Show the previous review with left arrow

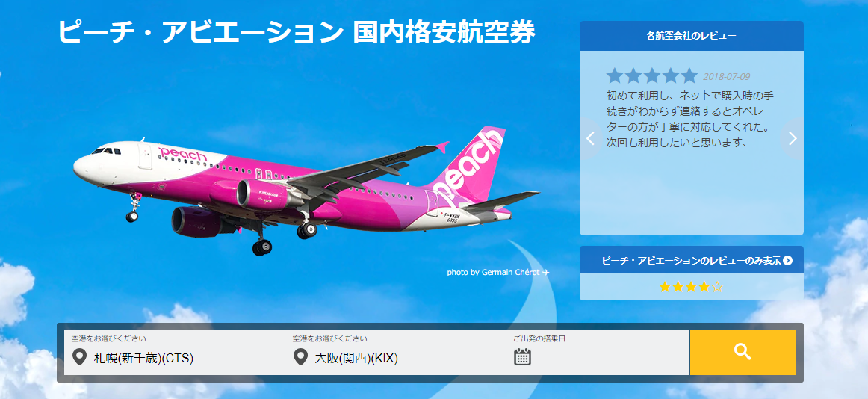[591, 138]
